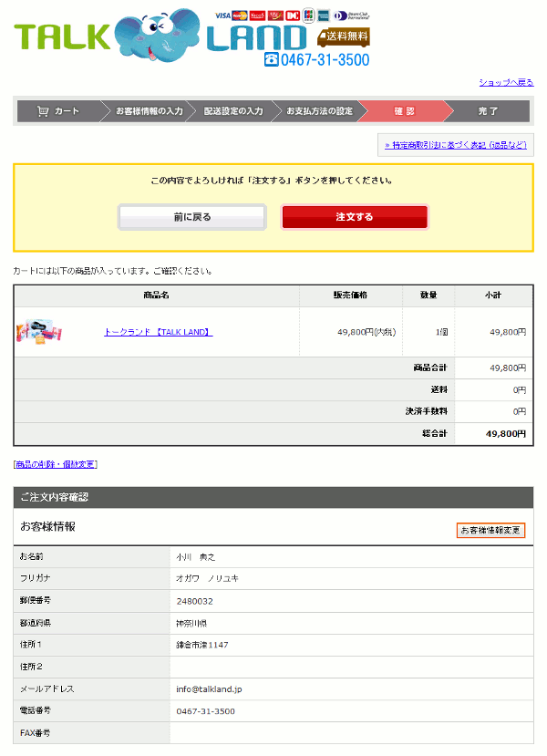
Task: Click the 決済手数料 0円 value
Action: 519,412
